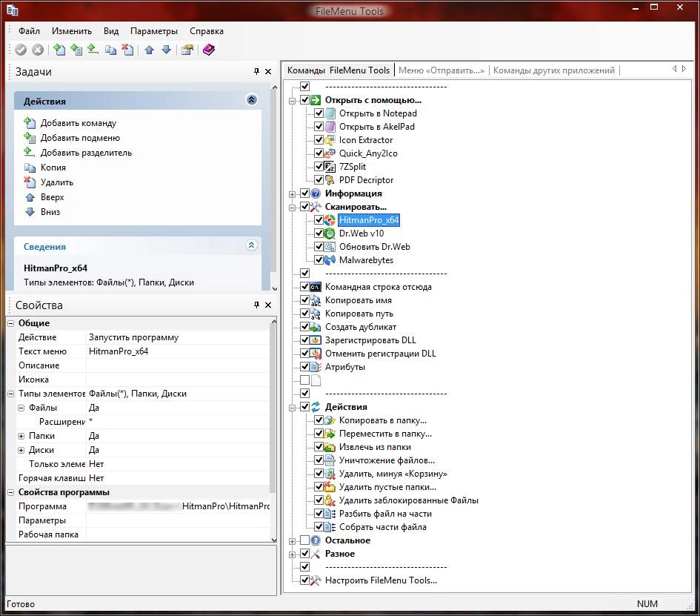The height and width of the screenshot is (616, 700).
Task: Click the icon beside Открыть в Notepad
Action: (330, 113)
